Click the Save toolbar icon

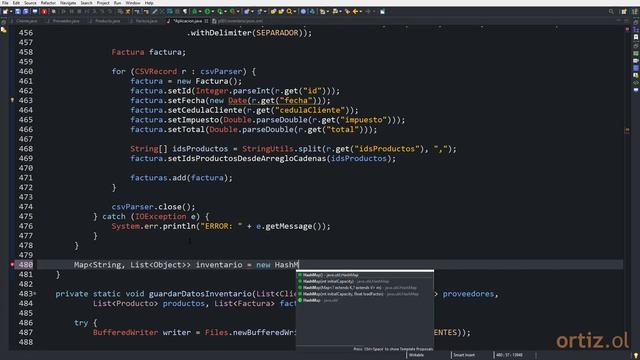[18, 11]
